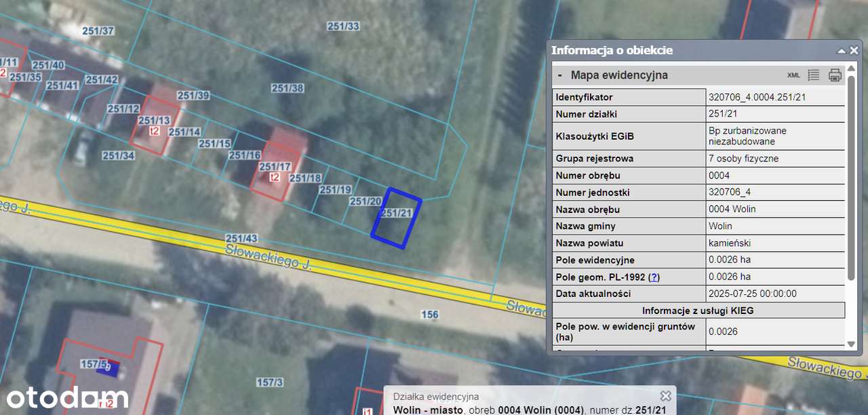Click parcel label 251/35 on the map
This screenshot has width=868, height=415.
click(x=26, y=77)
